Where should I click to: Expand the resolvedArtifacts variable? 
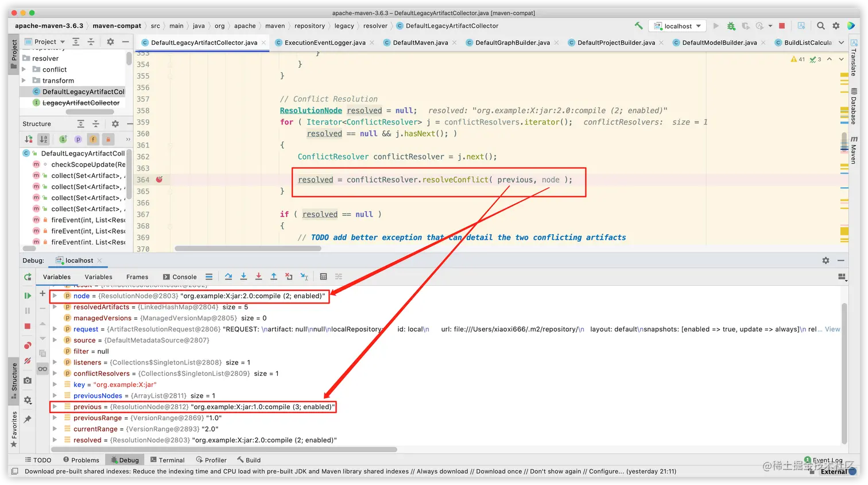(55, 307)
